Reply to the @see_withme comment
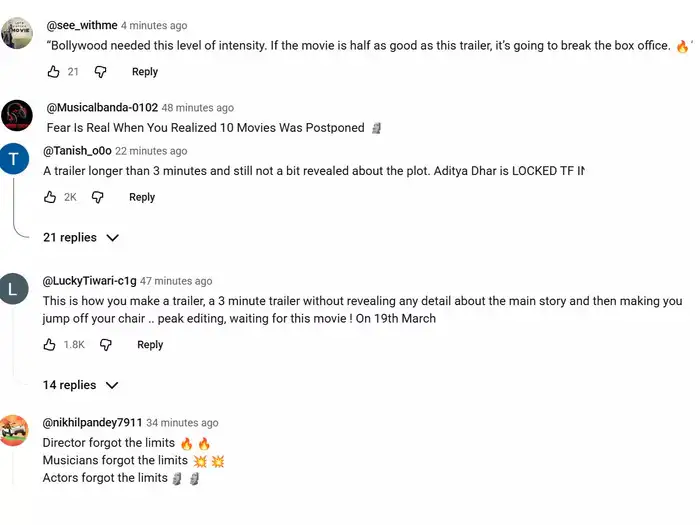The image size is (700, 525). point(145,72)
